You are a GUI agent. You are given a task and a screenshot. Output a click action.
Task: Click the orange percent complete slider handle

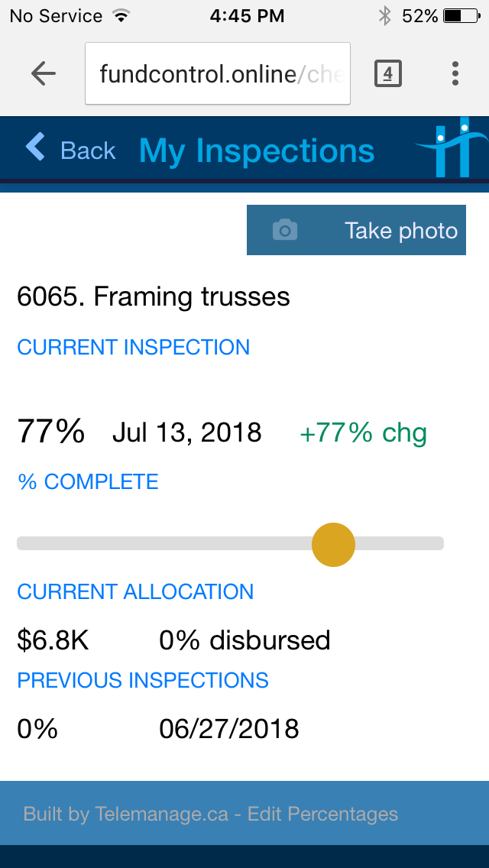click(334, 544)
